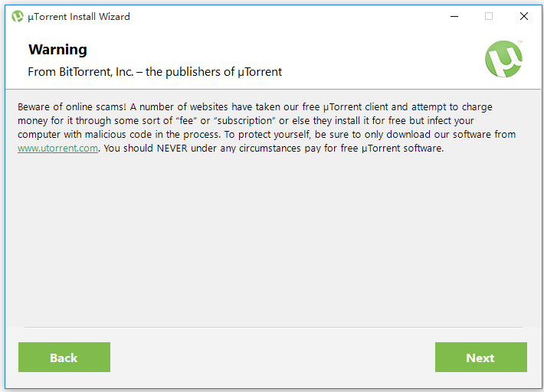Click the small µTorrent icon in title bar
The width and height of the screenshot is (544, 392).
(18, 16)
